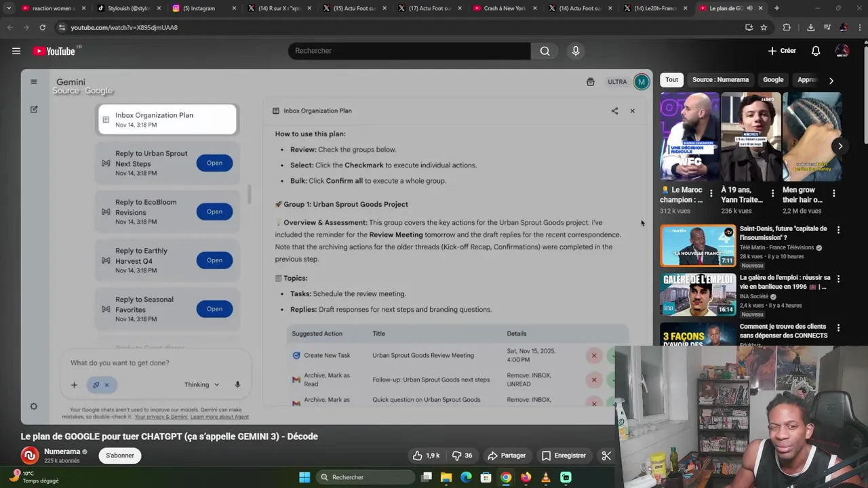Open VLC media player from taskbar
This screenshot has width=868, height=488.
pyautogui.click(x=546, y=477)
